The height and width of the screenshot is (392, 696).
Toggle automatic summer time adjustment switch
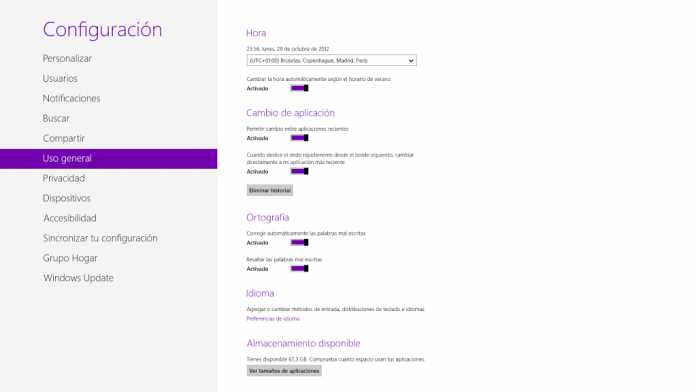300,88
